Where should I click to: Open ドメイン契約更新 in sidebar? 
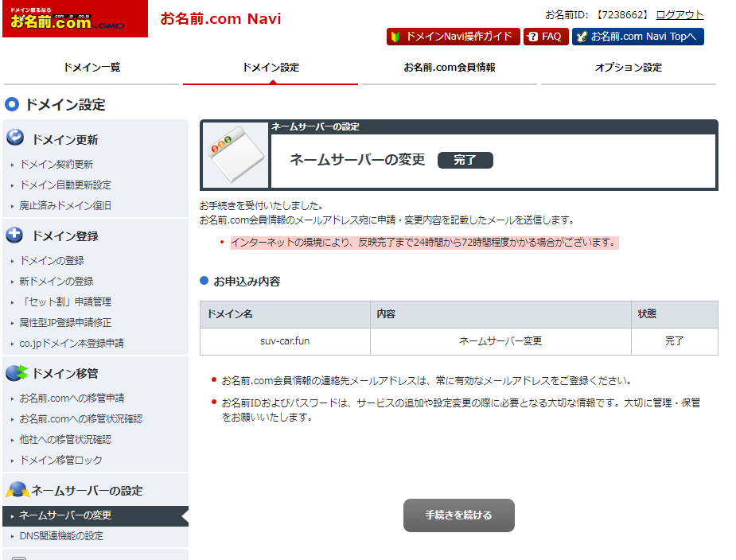[x=56, y=165]
